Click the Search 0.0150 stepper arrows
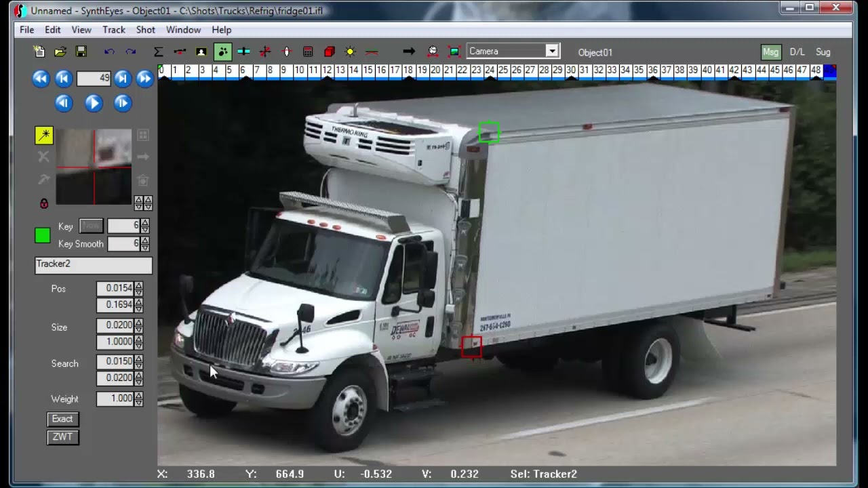 pyautogui.click(x=139, y=361)
